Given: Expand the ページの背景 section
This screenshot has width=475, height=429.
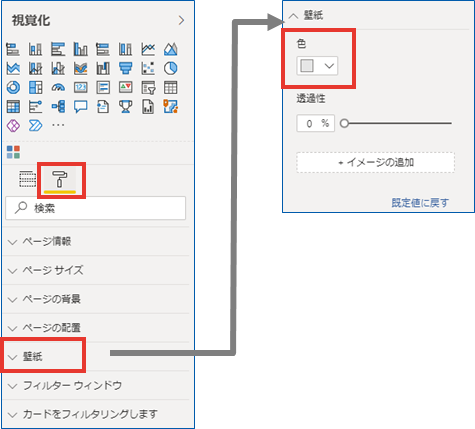Looking at the screenshot, I should click(x=96, y=299).
